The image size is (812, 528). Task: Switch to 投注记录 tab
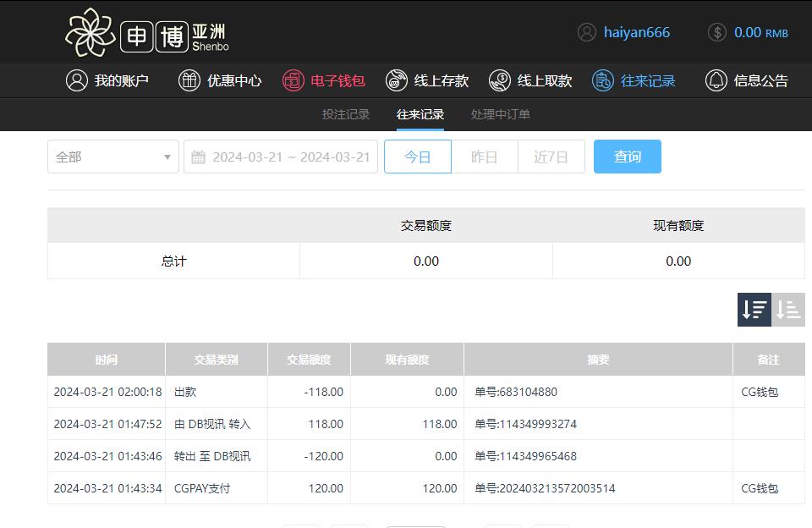346,114
